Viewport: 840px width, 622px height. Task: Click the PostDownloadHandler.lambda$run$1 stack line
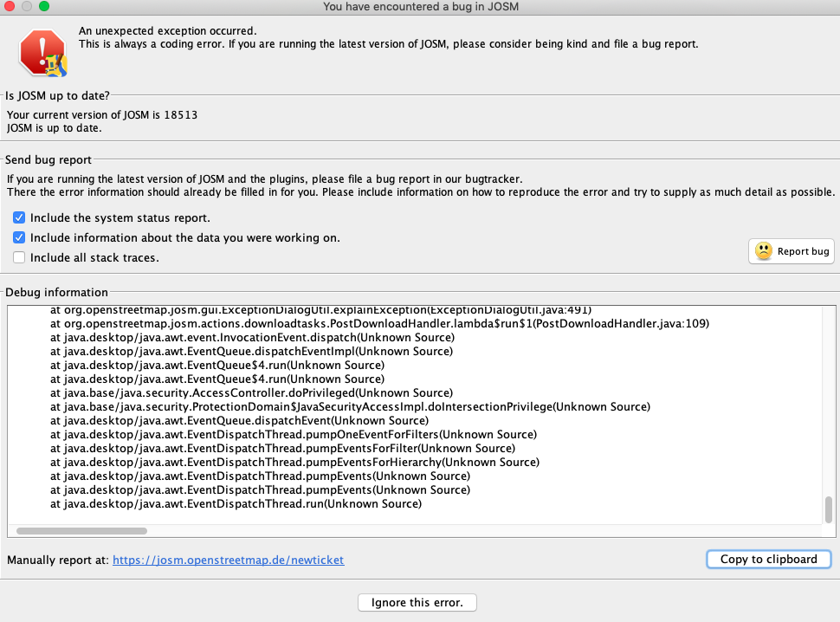(379, 324)
